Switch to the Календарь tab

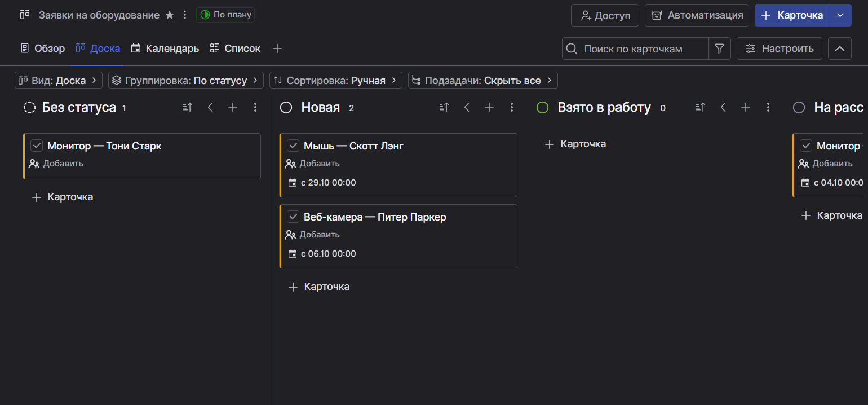click(165, 49)
